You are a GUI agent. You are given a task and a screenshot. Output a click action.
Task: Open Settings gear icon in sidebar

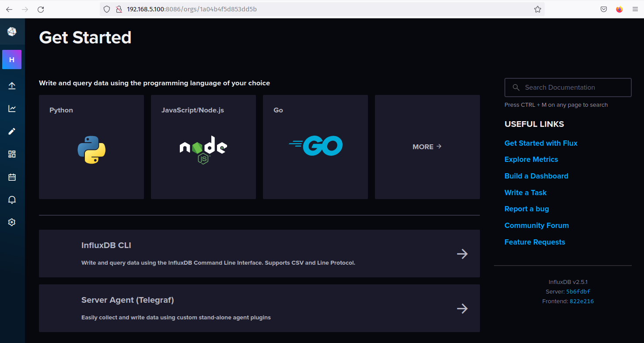click(12, 222)
